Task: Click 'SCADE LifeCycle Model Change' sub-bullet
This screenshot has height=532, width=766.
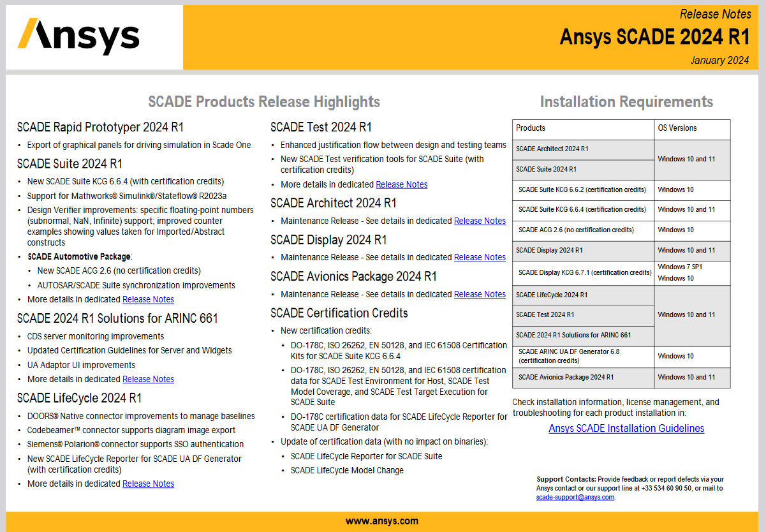Action: [x=347, y=470]
